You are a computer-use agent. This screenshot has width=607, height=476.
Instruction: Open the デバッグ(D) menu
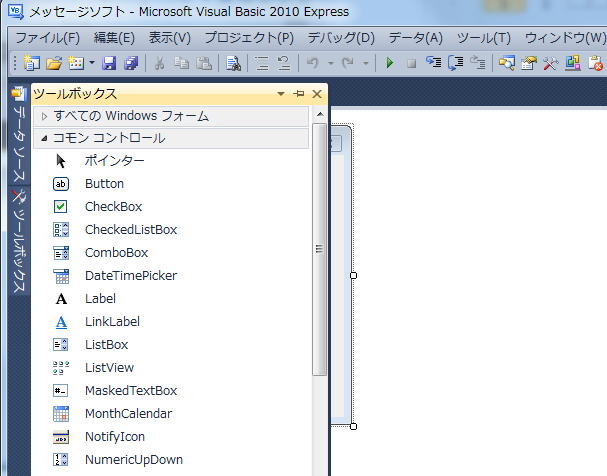(341, 38)
